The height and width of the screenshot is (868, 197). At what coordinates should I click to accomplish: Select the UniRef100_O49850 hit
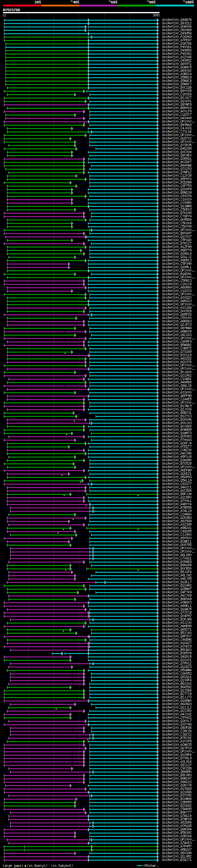(177, 50)
